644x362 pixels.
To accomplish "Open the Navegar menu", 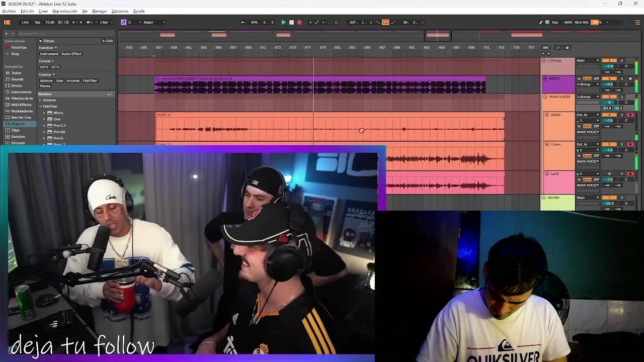I will click(100, 11).
